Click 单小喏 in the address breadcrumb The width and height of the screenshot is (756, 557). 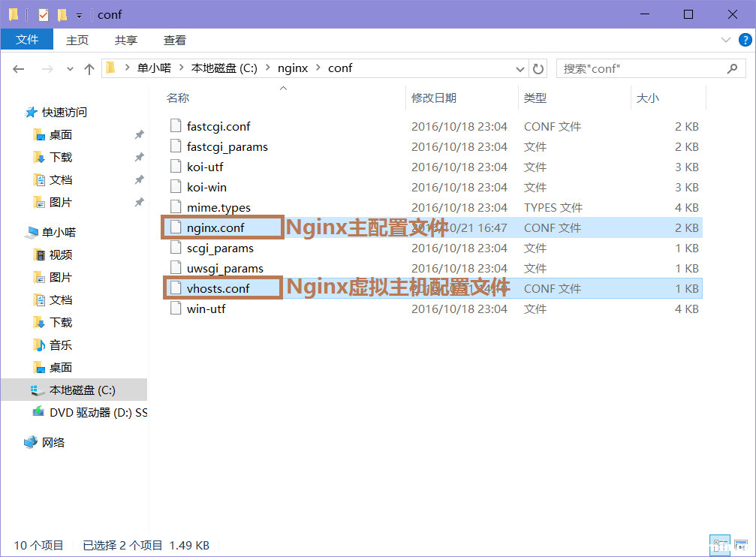coord(155,68)
